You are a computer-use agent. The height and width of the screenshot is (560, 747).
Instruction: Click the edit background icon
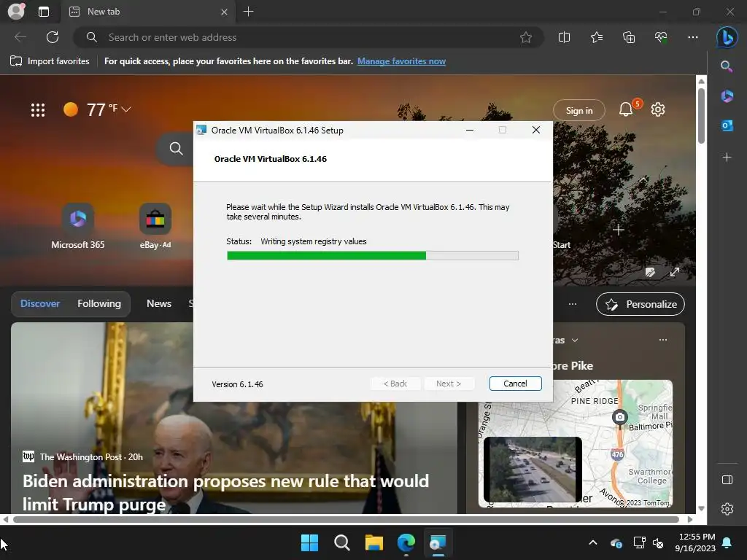650,273
